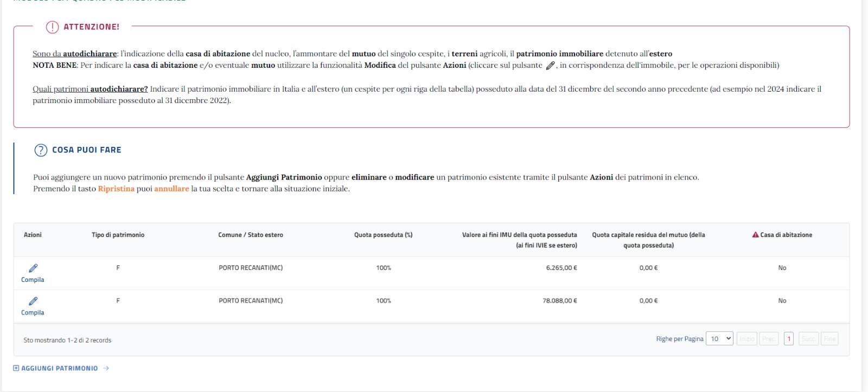Click tipo 'F' in 6.265,00 € row
Viewport: 868px width, 392px height.
coord(118,268)
